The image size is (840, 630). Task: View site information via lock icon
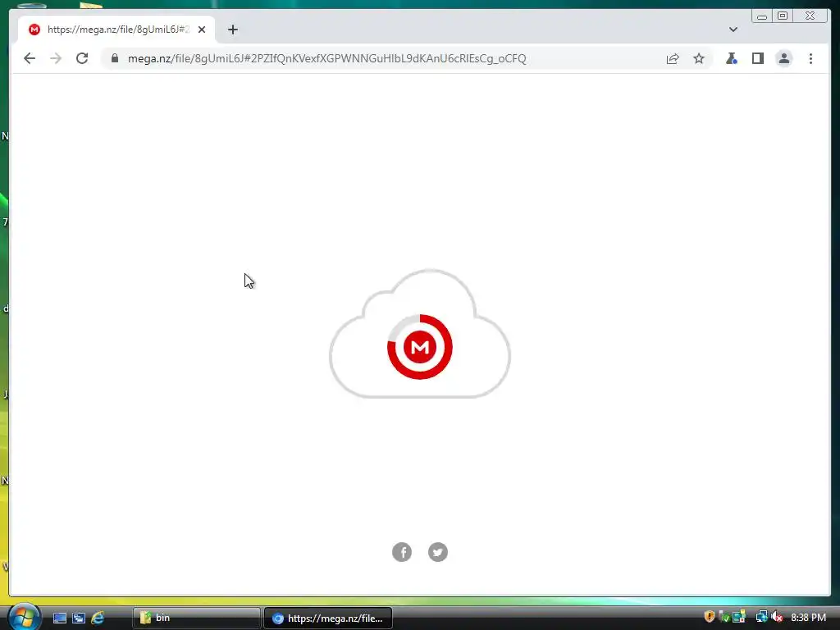tap(115, 58)
